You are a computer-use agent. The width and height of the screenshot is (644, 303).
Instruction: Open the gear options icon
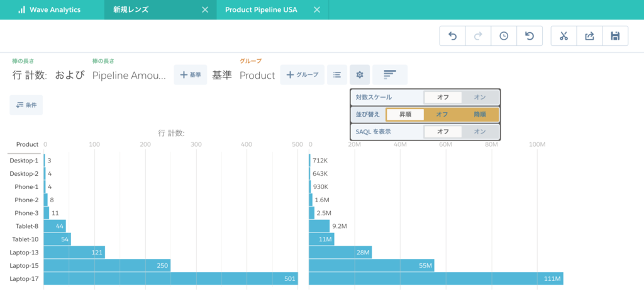click(360, 75)
